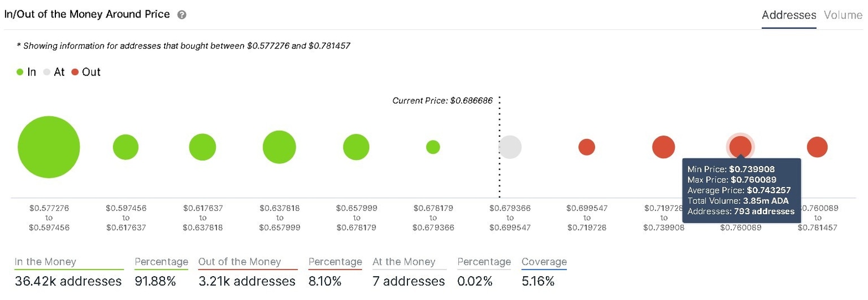This screenshot has width=868, height=300.
Task: Toggle the gray At legend item
Action: point(54,72)
